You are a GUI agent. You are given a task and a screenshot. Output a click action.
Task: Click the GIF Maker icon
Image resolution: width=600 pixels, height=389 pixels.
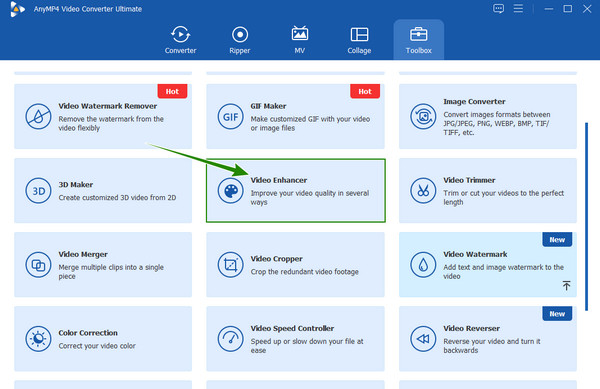coord(230,117)
